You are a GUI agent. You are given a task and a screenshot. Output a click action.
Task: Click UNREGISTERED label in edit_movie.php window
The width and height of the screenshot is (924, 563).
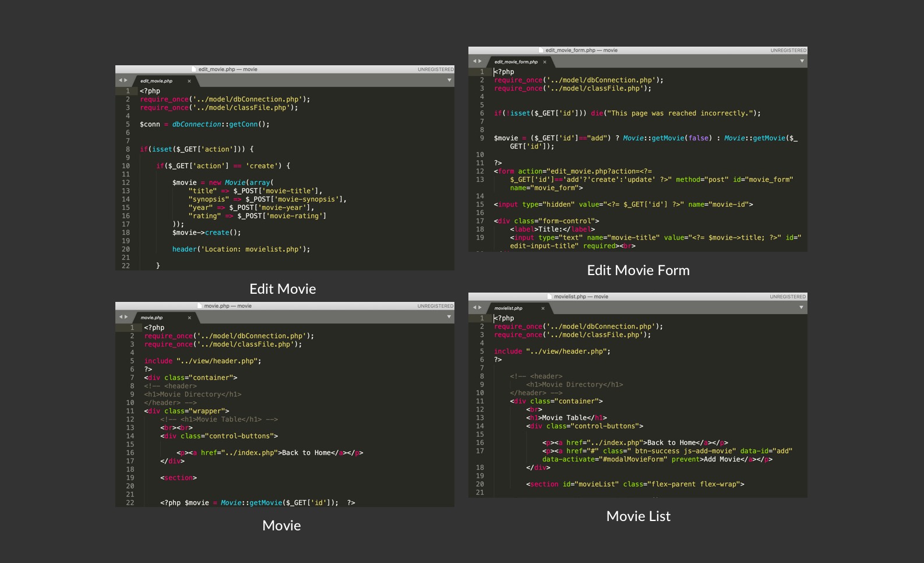point(435,69)
